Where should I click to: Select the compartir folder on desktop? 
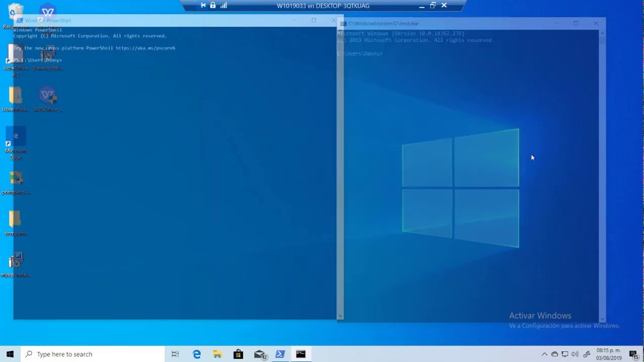(16, 223)
